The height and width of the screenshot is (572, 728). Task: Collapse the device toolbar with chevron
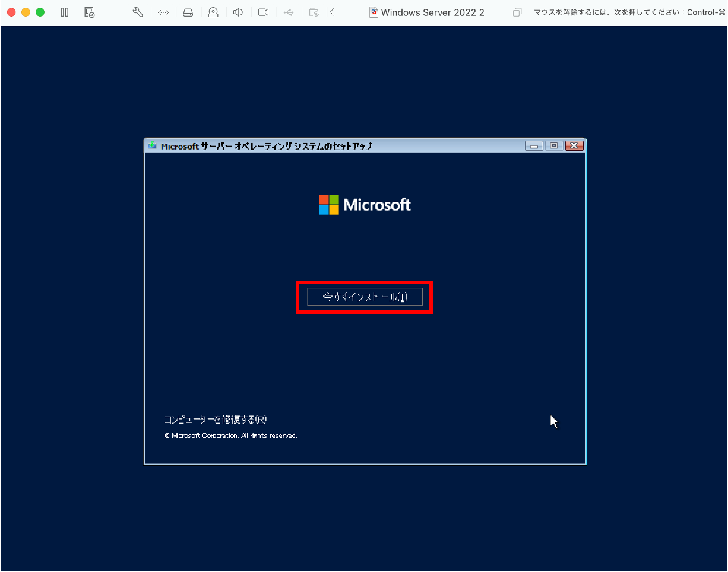point(332,12)
